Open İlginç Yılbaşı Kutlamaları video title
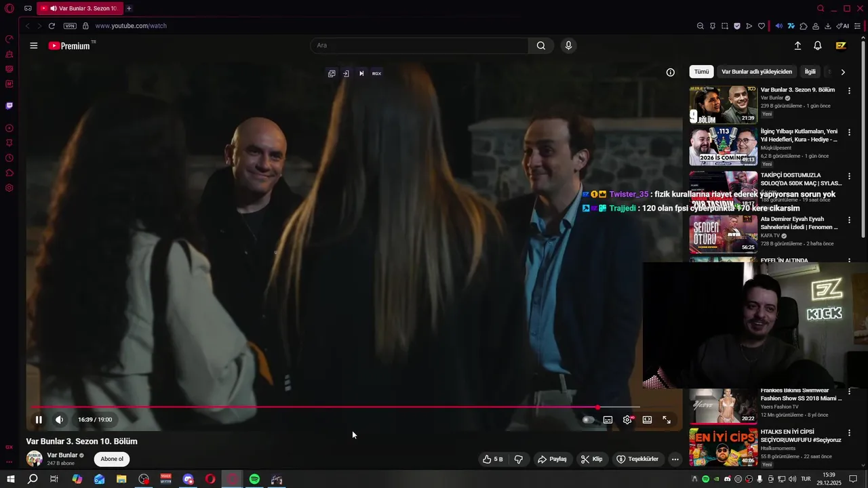868x488 pixels. (799, 135)
